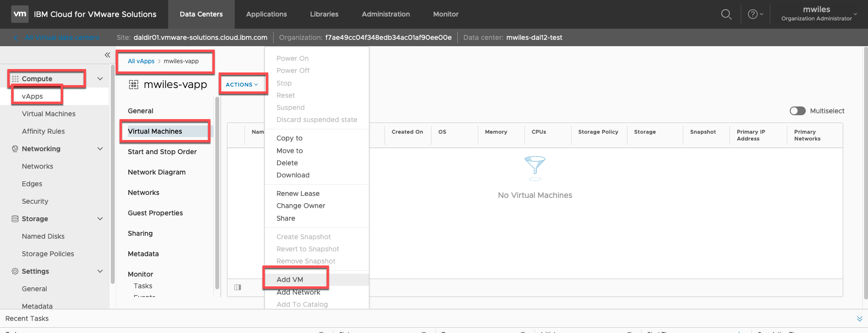
Task: Click the Storage section disk icon
Action: tap(15, 219)
